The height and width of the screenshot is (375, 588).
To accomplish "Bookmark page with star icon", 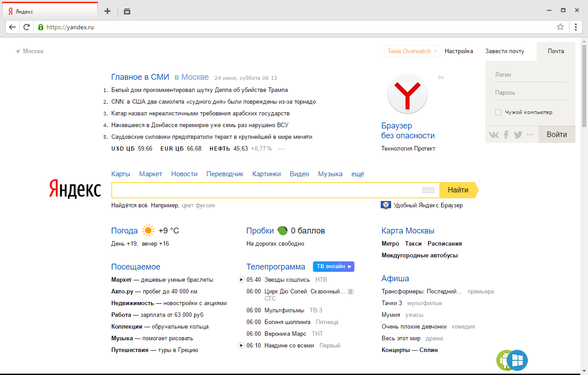I will pyautogui.click(x=560, y=27).
